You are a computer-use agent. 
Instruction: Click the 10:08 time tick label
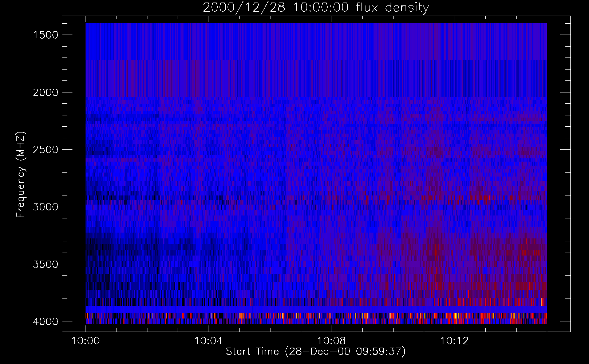[332, 341]
